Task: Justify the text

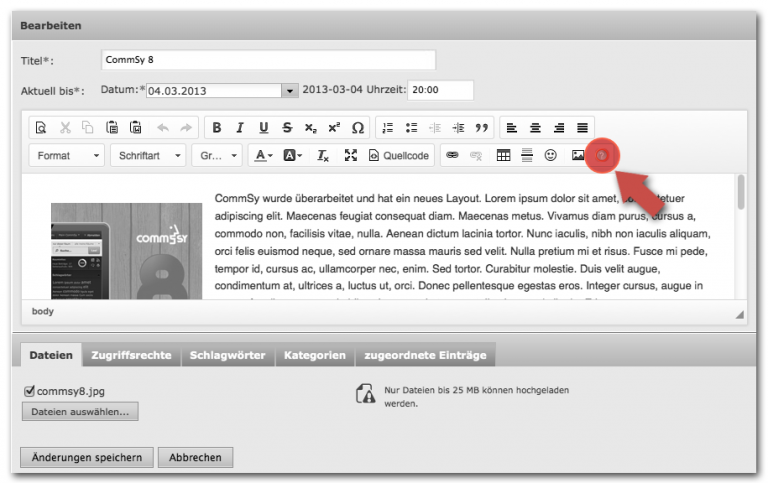Action: click(582, 128)
